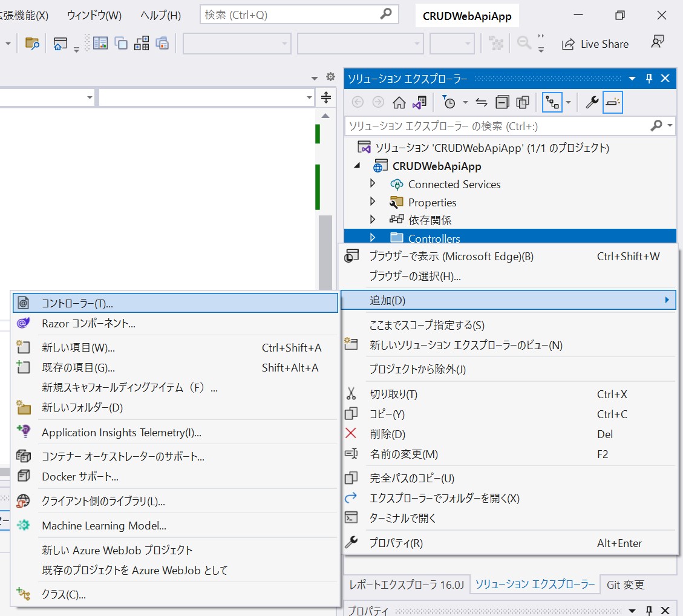Choose クラス(C)... menu entry

175,594
